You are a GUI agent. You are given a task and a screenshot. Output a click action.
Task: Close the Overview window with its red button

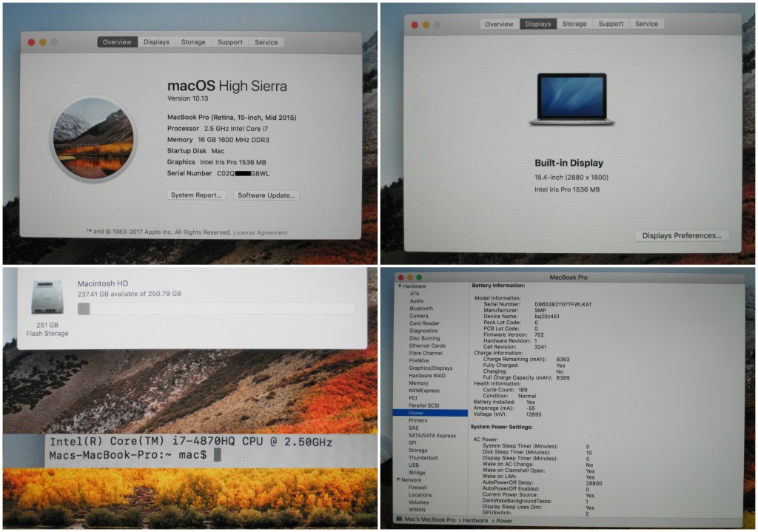(x=31, y=42)
